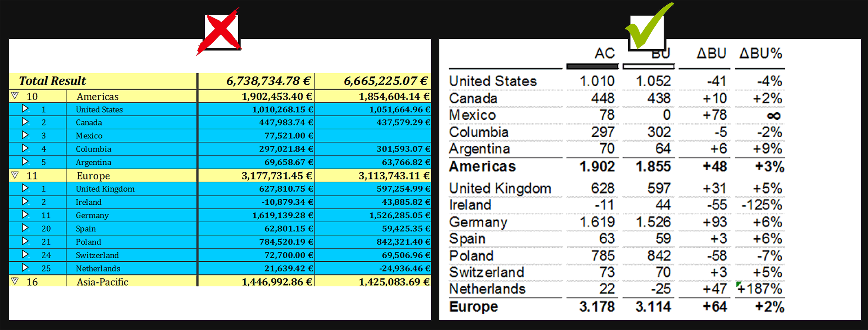Select Asia-Pacific value 1,446,992.86 €
868x330 pixels.
[x=277, y=282]
